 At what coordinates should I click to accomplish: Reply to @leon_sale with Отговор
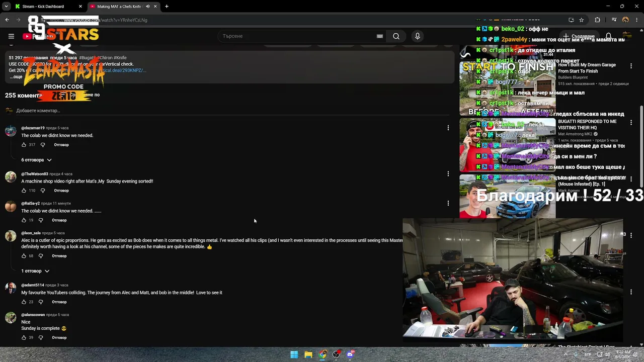pos(59,256)
